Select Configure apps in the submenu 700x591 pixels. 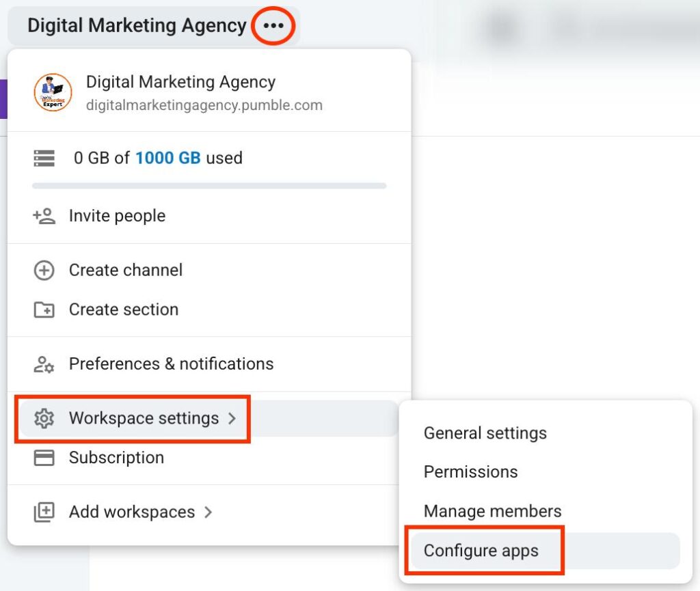coord(545,551)
